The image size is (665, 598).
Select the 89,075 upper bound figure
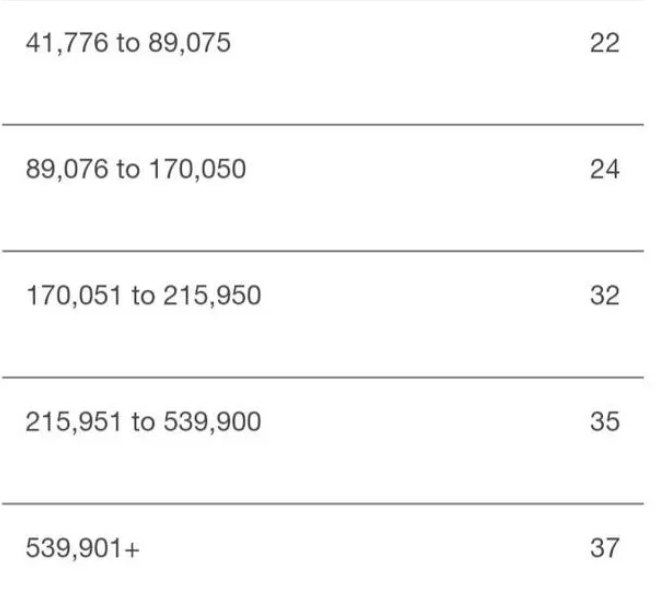click(190, 43)
